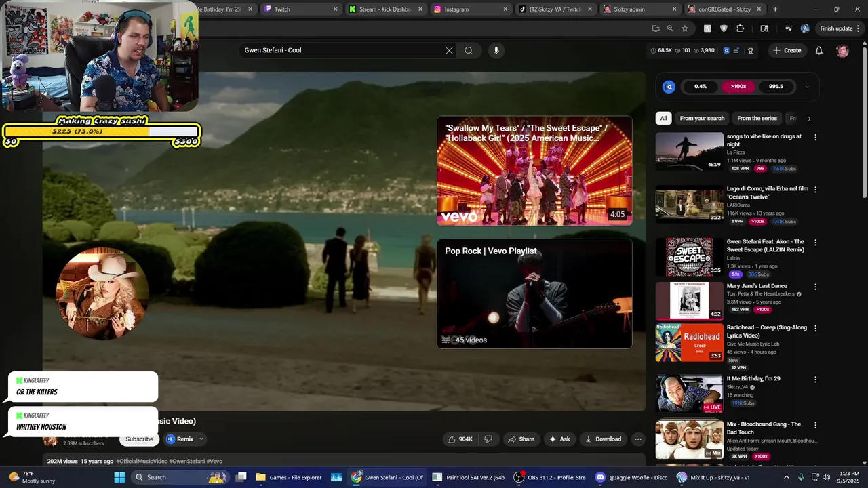Open the 'Swallow My Tears' end screen video
868x488 pixels.
[534, 171]
